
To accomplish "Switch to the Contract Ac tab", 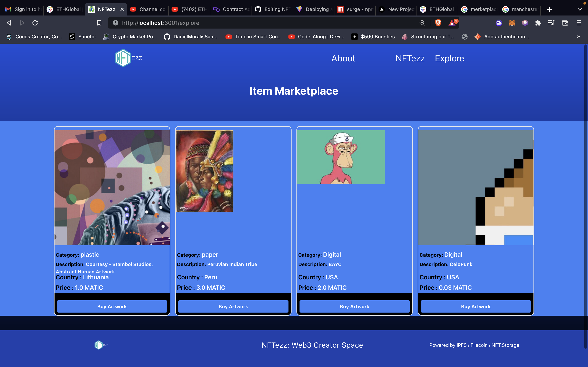I will tap(231, 9).
